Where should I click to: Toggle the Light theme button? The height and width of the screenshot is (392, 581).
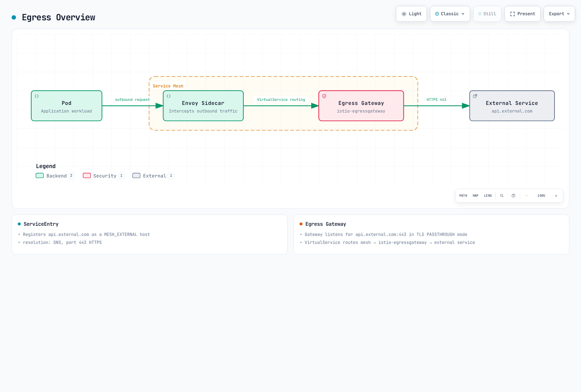tap(411, 14)
